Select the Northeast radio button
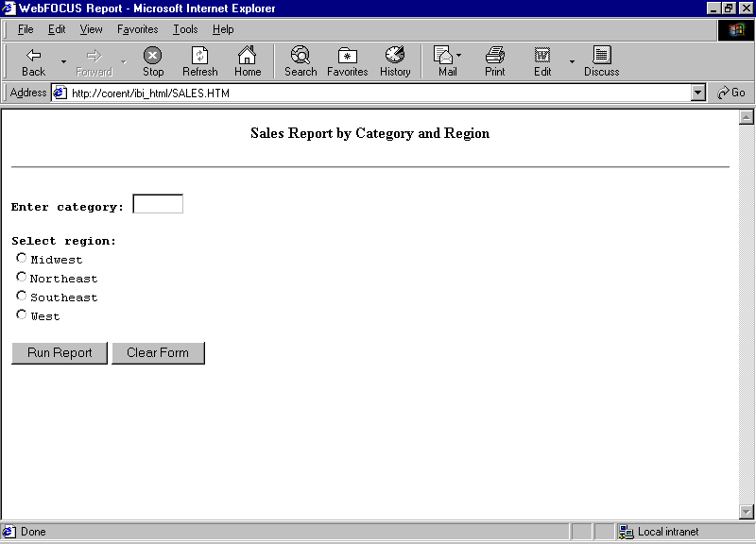This screenshot has width=756, height=544. [x=21, y=277]
